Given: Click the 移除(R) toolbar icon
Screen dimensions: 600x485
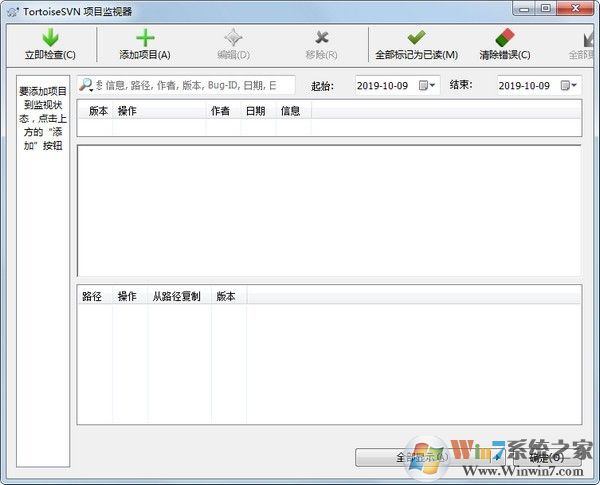Looking at the screenshot, I should click(x=322, y=38).
